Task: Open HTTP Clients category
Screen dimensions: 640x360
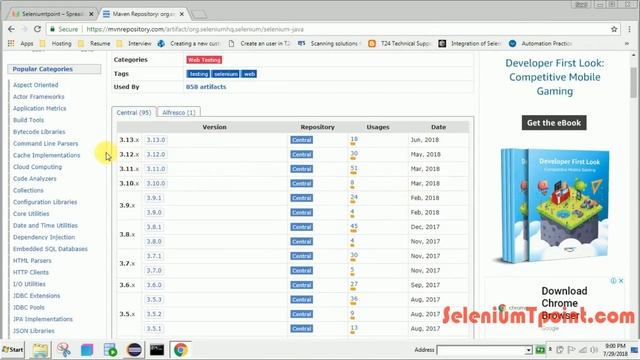Action: point(31,272)
